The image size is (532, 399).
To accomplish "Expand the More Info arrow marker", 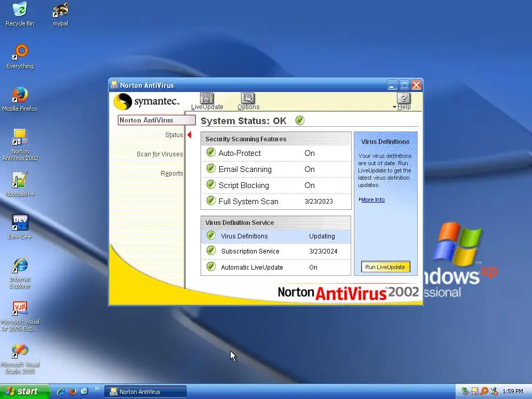I will 360,199.
